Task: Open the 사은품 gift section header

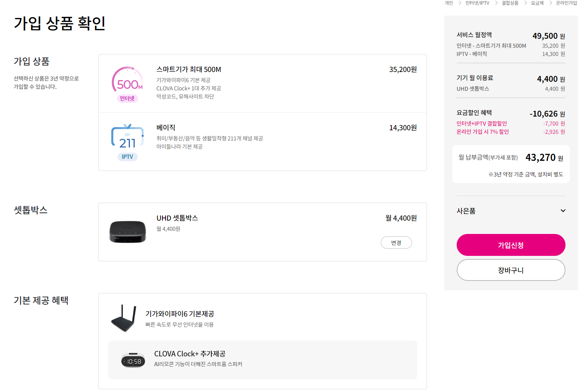Action: click(466, 211)
